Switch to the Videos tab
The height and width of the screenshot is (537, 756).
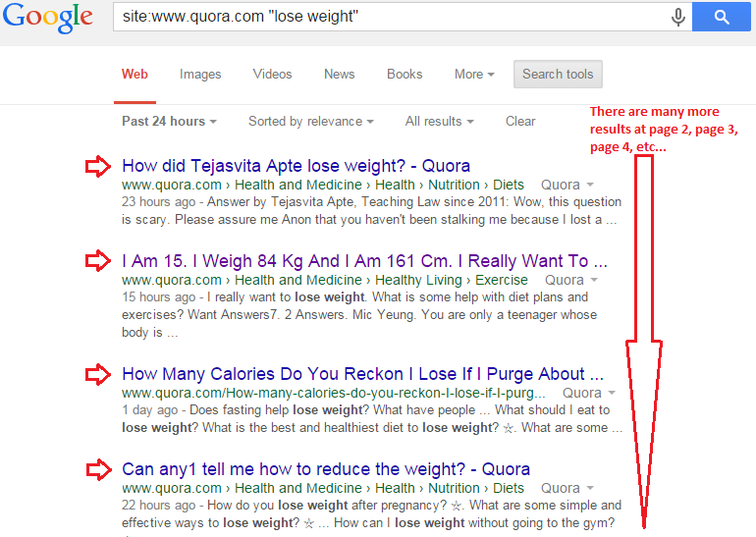pyautogui.click(x=272, y=75)
